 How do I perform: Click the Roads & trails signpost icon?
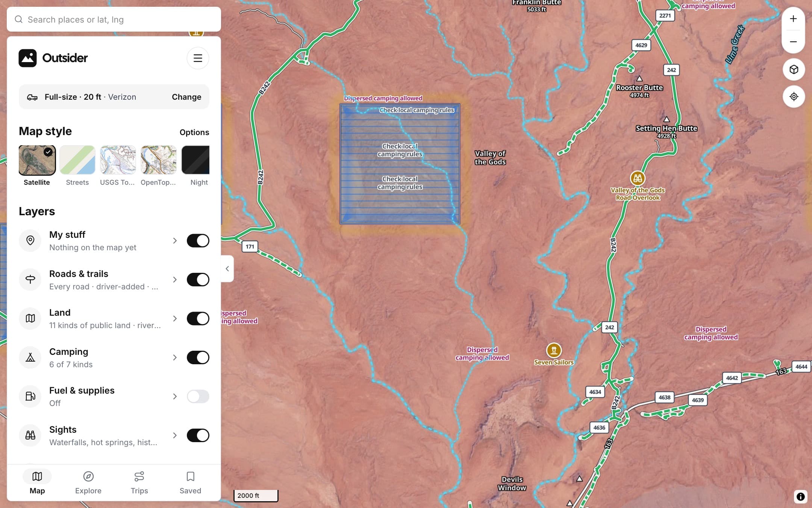[x=30, y=280]
